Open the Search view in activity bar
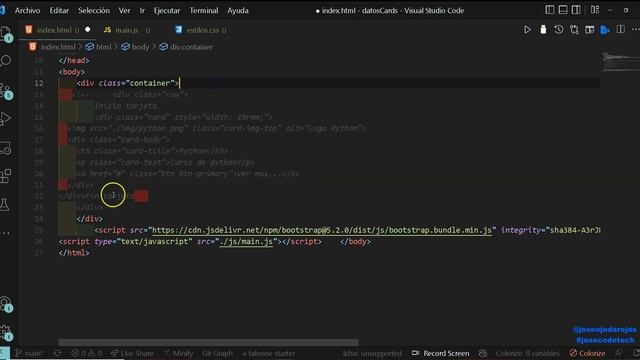640x360 pixels. 6,61
